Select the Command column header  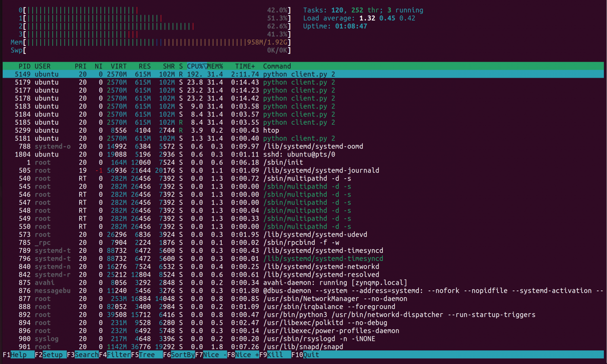pyautogui.click(x=277, y=66)
